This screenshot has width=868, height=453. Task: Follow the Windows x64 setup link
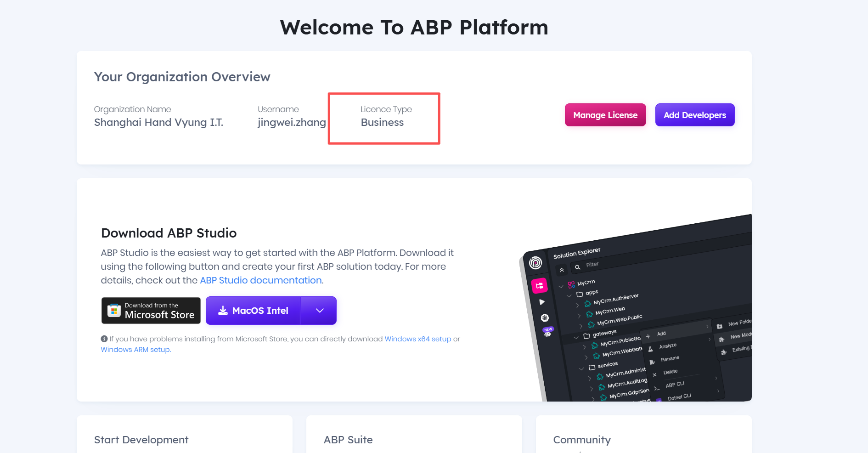[417, 339]
